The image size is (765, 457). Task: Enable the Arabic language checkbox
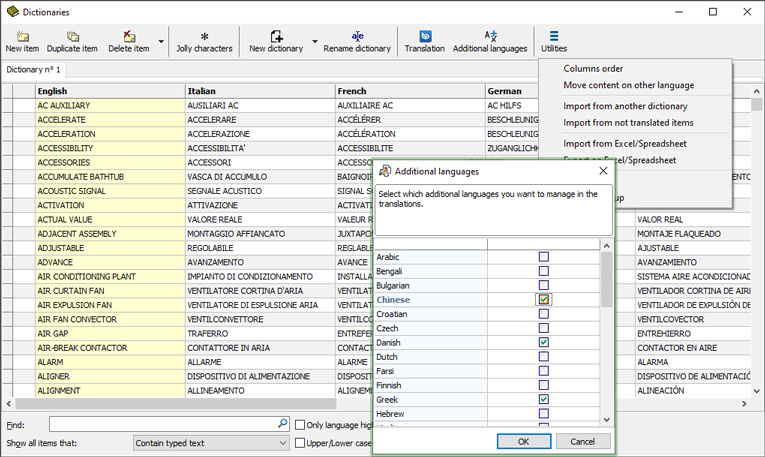tap(544, 257)
